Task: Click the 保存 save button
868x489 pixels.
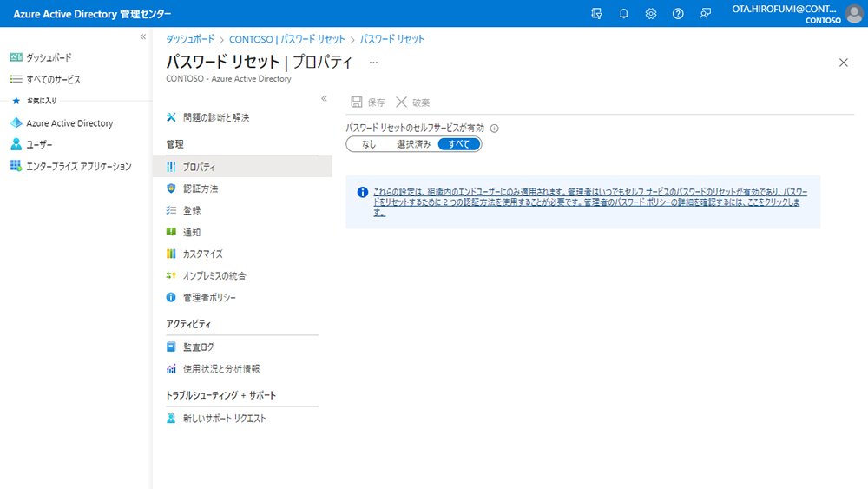Action: tap(367, 102)
